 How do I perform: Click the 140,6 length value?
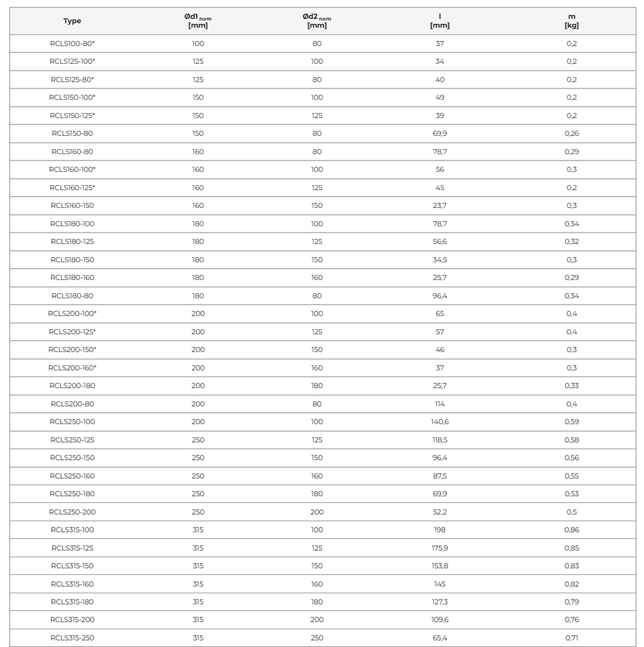tap(439, 421)
